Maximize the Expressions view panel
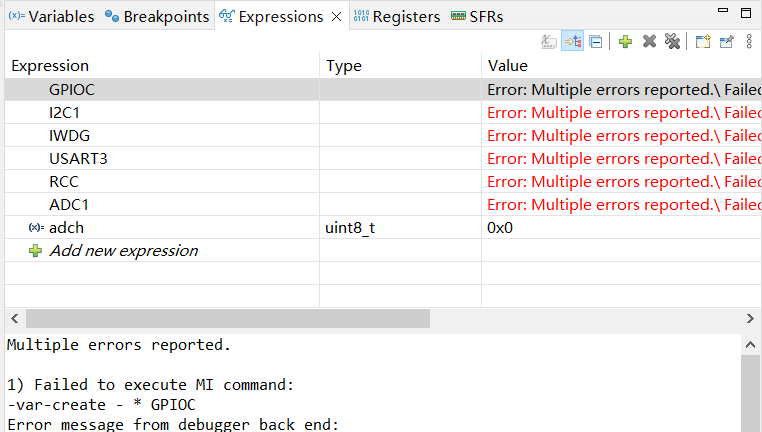This screenshot has width=762, height=432. 746,13
